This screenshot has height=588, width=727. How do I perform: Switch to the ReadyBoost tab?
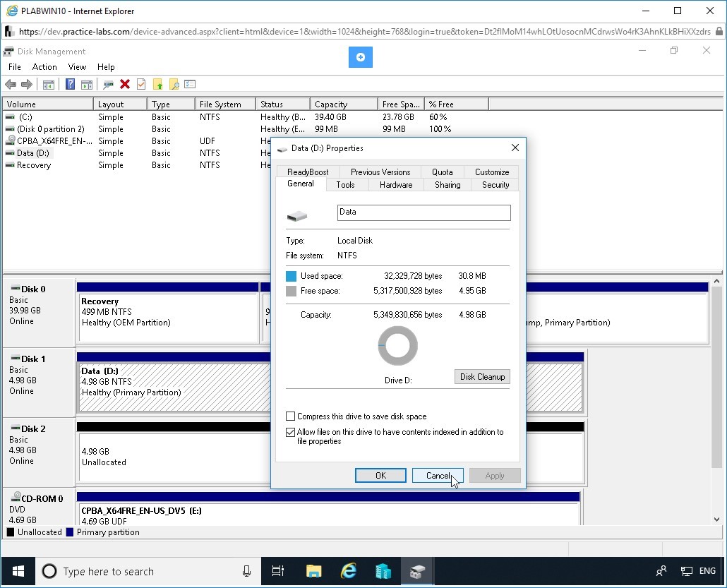(308, 172)
